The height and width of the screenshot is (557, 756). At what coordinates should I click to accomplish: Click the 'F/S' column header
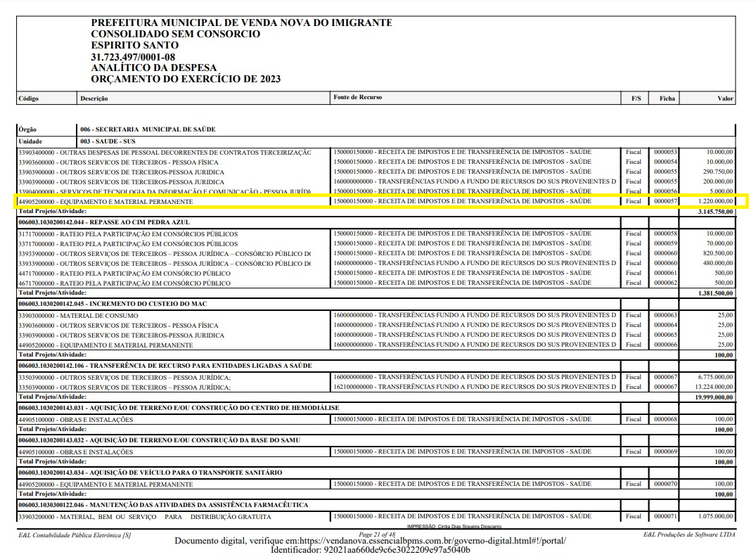(x=636, y=98)
